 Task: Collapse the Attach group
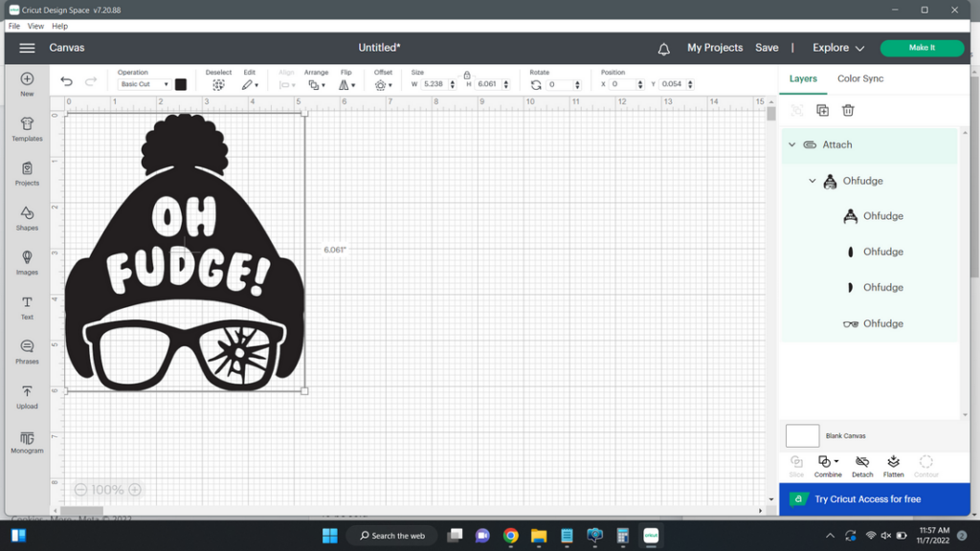(791, 145)
